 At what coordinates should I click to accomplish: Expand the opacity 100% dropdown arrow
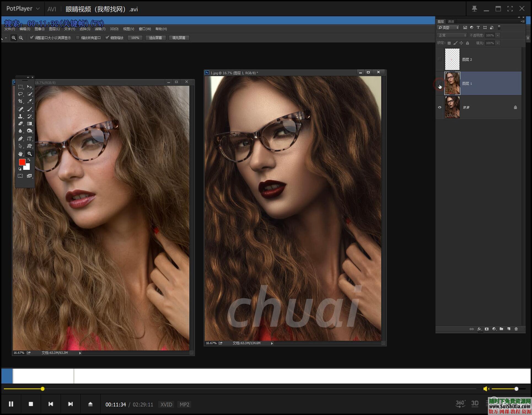tap(498, 35)
